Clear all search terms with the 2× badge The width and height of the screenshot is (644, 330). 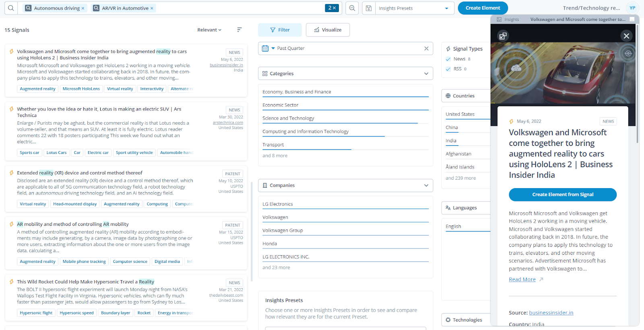pos(332,8)
